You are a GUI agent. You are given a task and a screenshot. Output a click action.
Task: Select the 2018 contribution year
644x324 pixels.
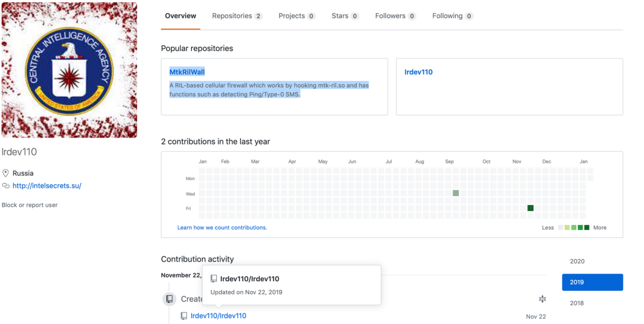click(592, 303)
